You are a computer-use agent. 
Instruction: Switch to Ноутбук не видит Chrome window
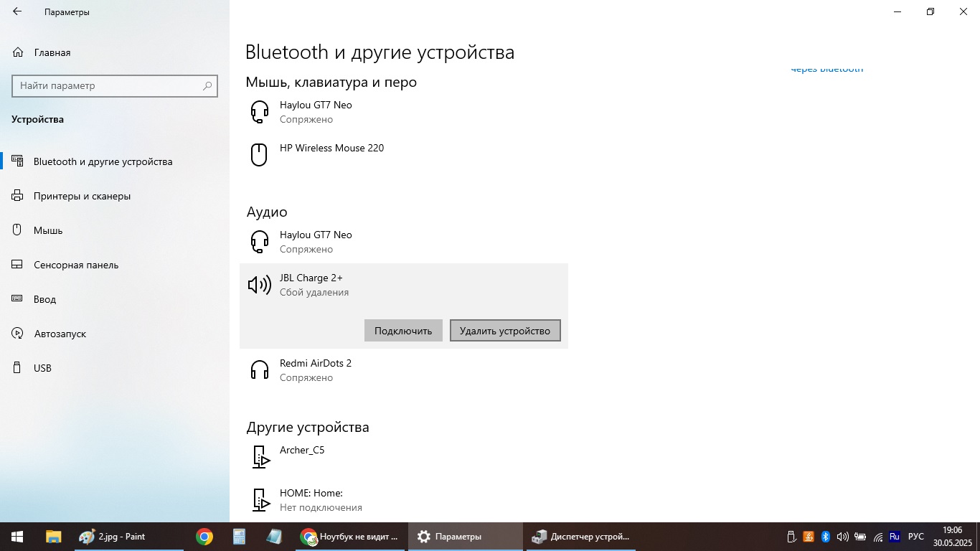[x=350, y=536]
